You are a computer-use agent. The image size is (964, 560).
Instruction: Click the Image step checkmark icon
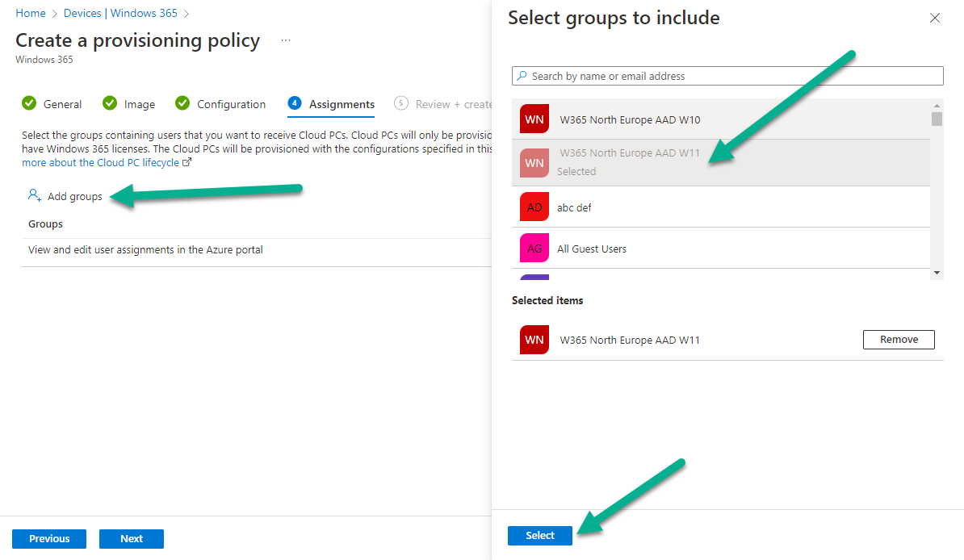tap(110, 103)
